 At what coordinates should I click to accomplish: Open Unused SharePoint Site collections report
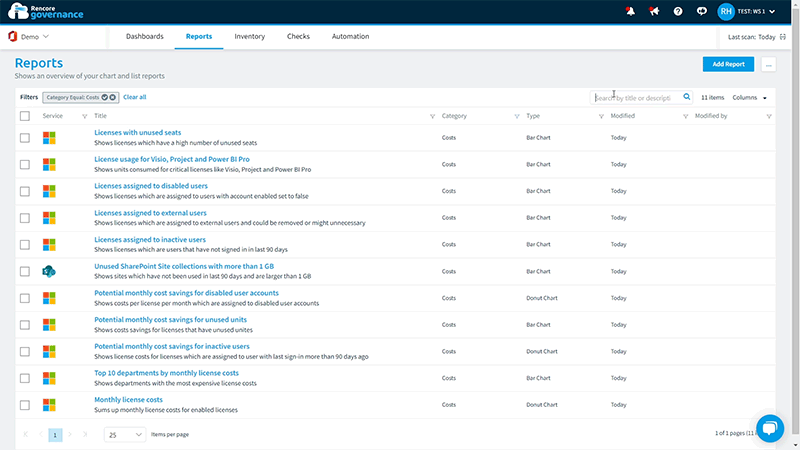coord(184,266)
